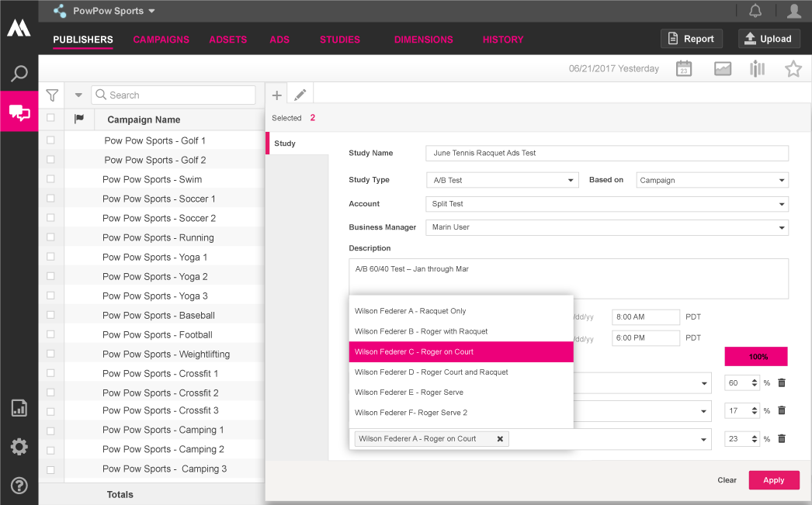Click the plus icon to add a study
This screenshot has width=812, height=505.
point(277,95)
